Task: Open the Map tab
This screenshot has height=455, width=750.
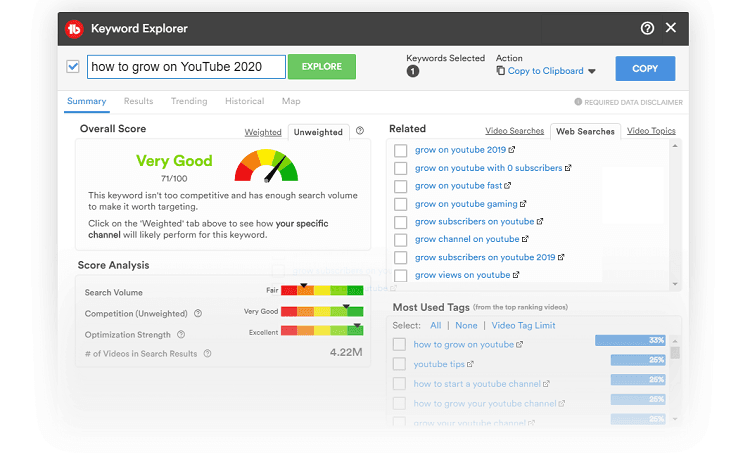Action: (291, 101)
